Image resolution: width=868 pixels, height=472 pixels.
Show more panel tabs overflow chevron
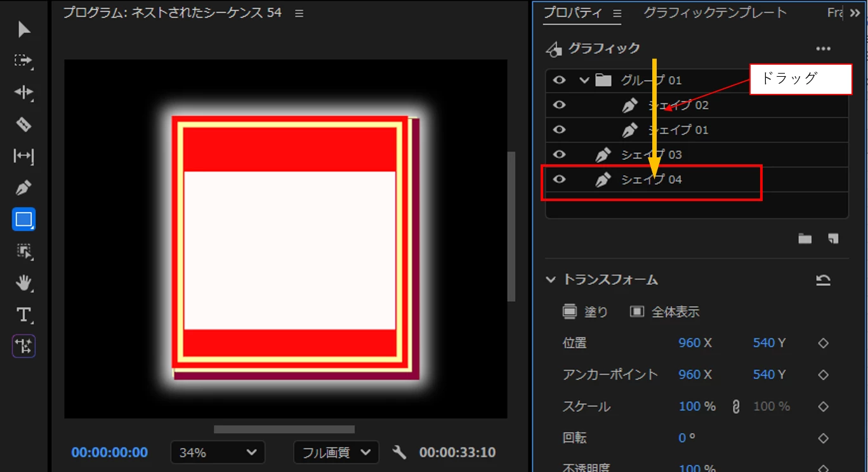tap(854, 13)
